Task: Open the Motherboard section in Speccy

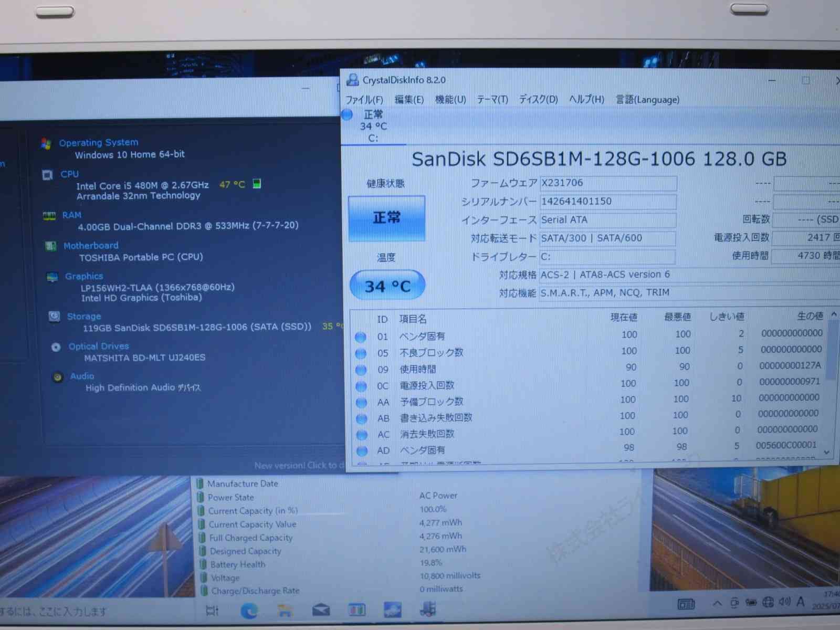Action: tap(91, 246)
